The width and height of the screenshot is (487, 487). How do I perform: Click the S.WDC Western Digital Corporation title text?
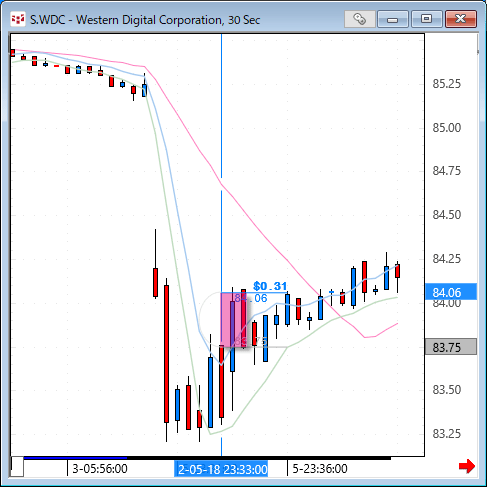[x=145, y=20]
